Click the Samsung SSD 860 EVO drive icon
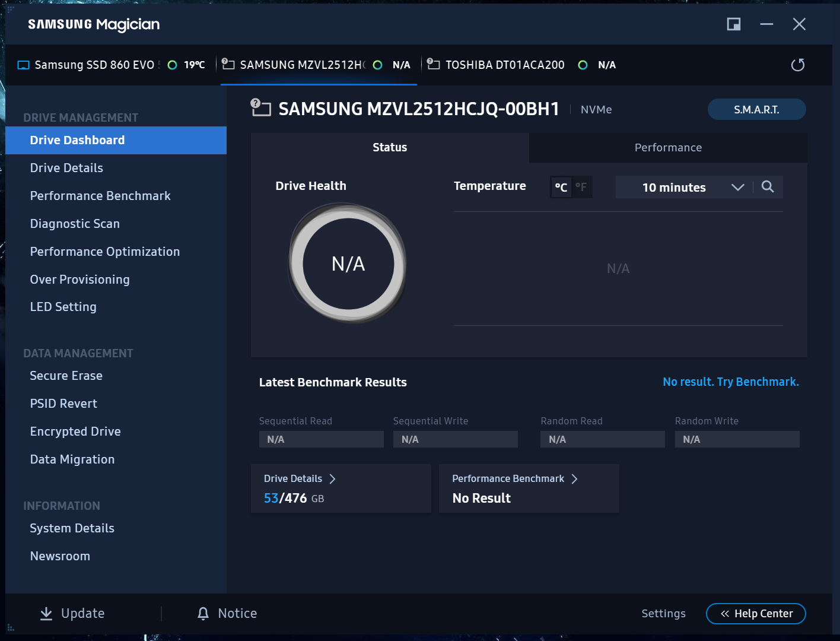Viewport: 840px width, 641px height. coord(24,65)
